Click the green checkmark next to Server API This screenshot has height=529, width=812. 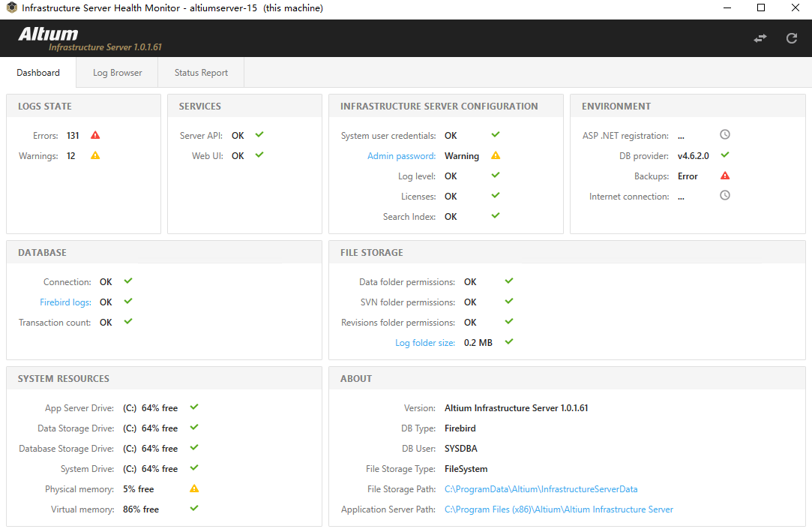tap(259, 135)
